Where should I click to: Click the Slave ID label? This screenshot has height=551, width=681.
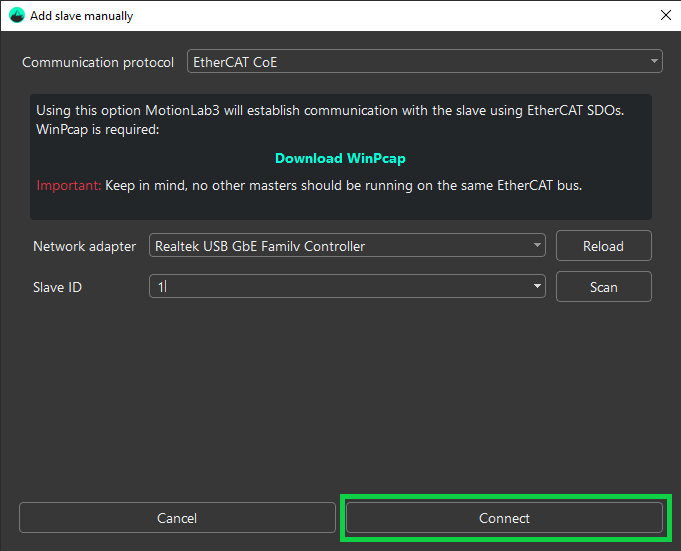click(57, 287)
